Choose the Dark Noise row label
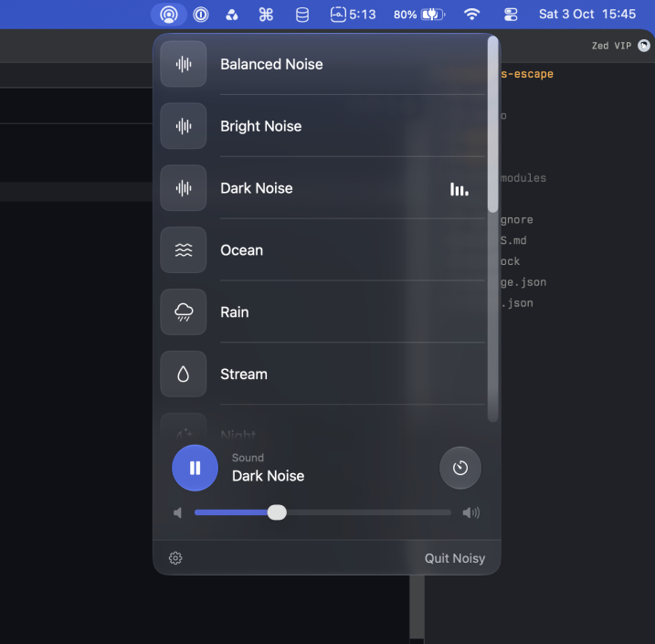The height and width of the screenshot is (644, 655). pyautogui.click(x=257, y=188)
